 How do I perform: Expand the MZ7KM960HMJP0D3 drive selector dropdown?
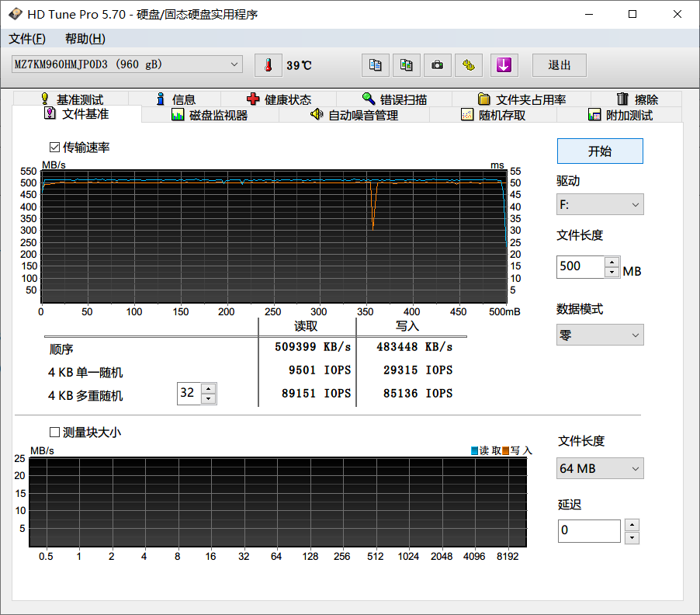coord(127,64)
